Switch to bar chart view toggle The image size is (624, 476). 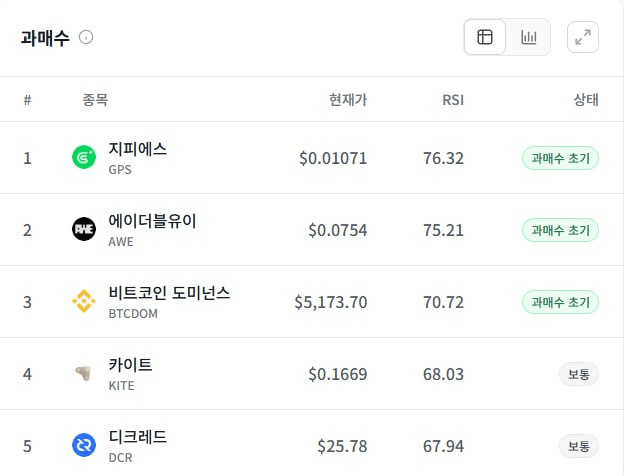[x=528, y=38]
